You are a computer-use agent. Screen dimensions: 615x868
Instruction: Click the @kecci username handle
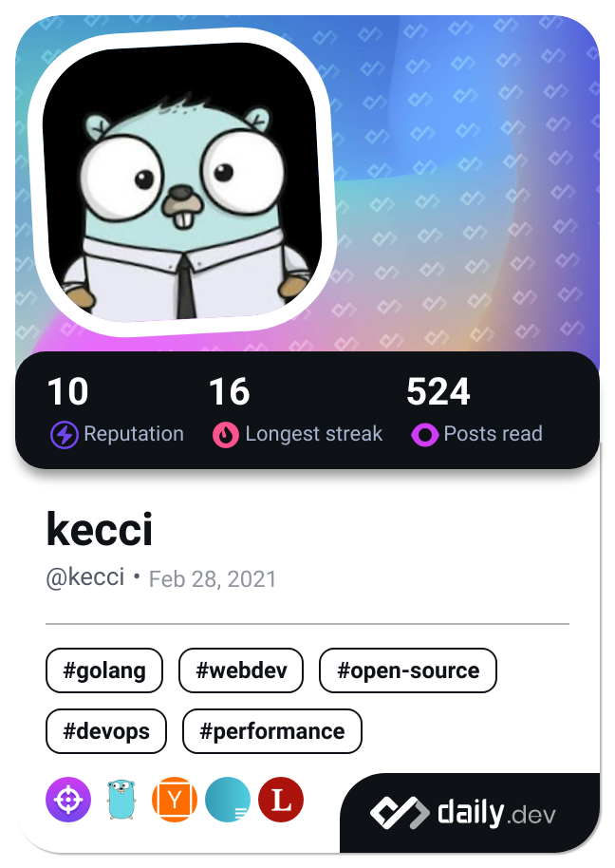(85, 577)
